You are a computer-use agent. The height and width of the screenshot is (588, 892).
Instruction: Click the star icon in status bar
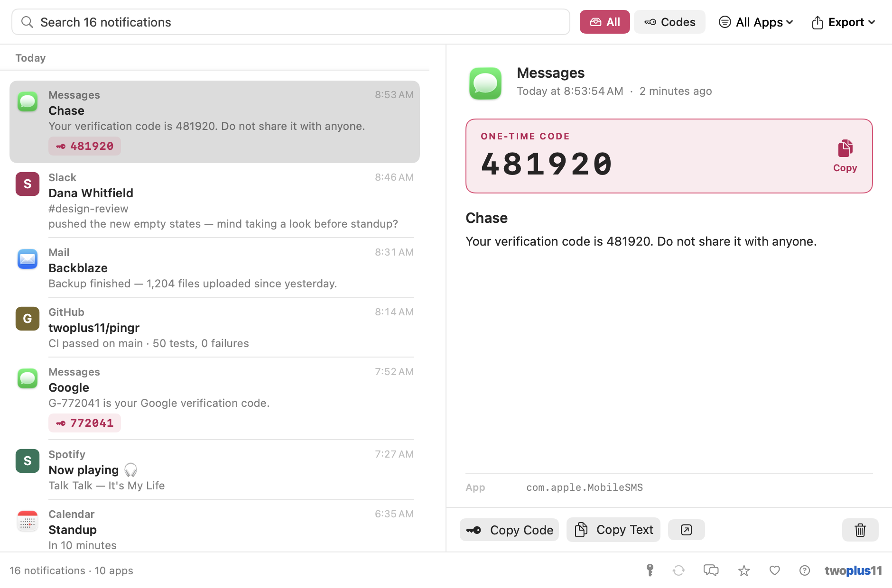pos(744,570)
